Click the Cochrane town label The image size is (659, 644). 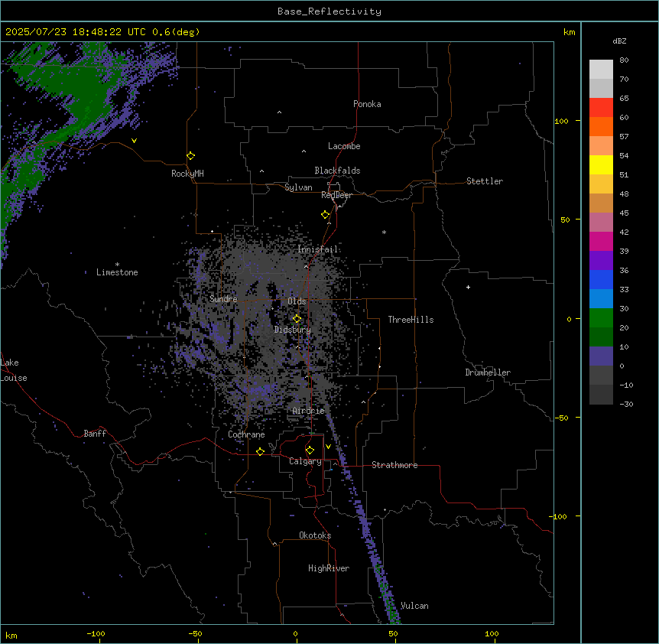pos(246,434)
